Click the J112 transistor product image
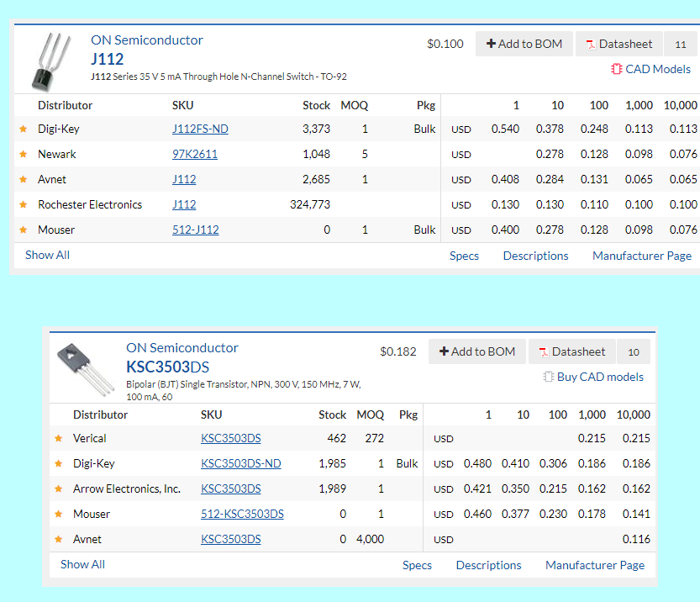Image resolution: width=700 pixels, height=602 pixels. pyautogui.click(x=51, y=61)
